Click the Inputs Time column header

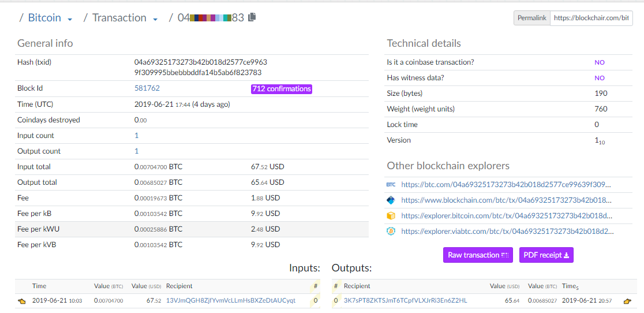click(x=39, y=286)
